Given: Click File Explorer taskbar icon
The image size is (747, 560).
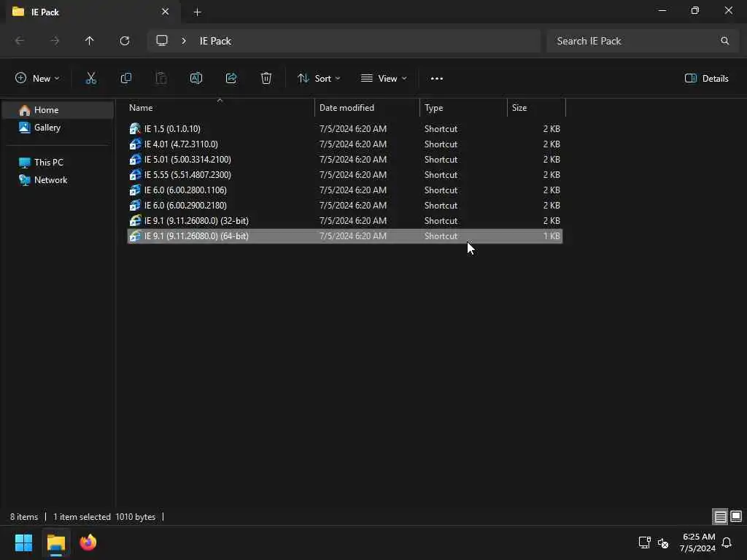Looking at the screenshot, I should [55, 542].
